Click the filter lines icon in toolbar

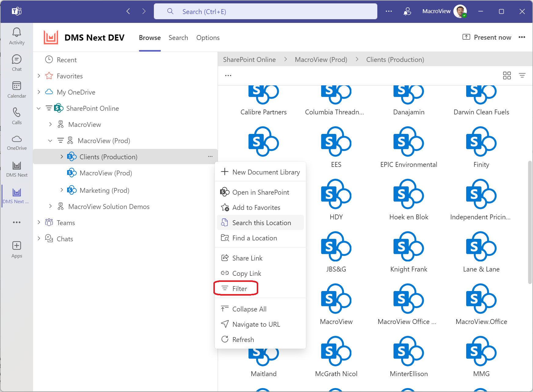pos(522,75)
